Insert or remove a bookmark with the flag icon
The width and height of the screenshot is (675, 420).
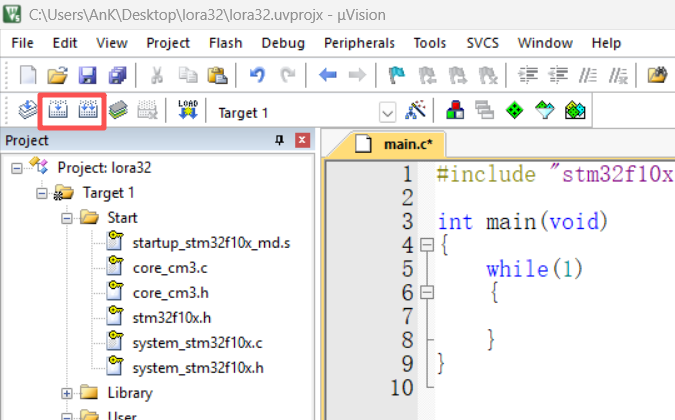pos(396,75)
